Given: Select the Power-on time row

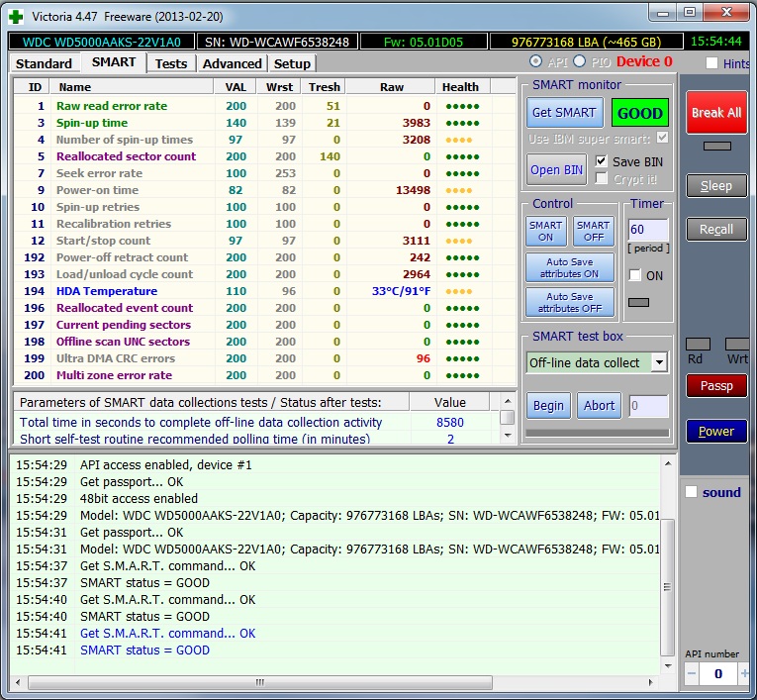Looking at the screenshot, I should point(264,190).
